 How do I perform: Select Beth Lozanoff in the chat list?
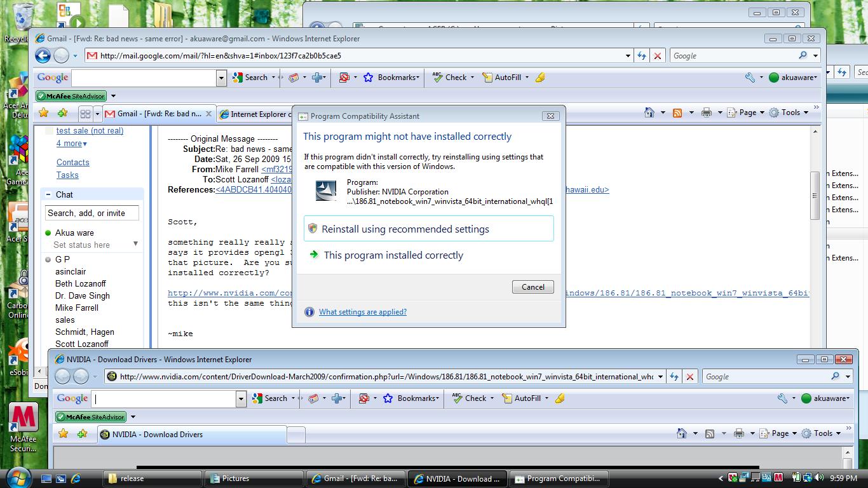pyautogui.click(x=81, y=283)
